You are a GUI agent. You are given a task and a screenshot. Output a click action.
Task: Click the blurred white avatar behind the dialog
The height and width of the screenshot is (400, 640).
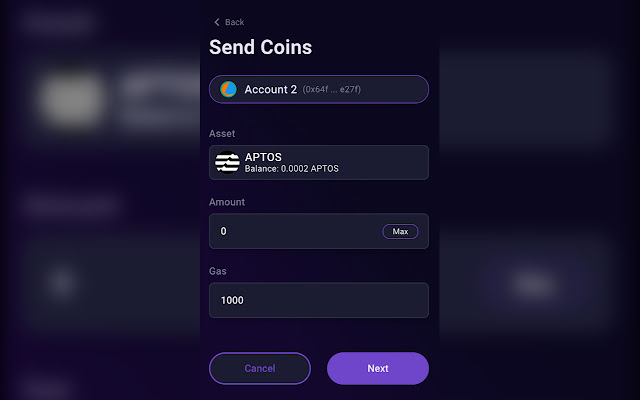tap(72, 100)
